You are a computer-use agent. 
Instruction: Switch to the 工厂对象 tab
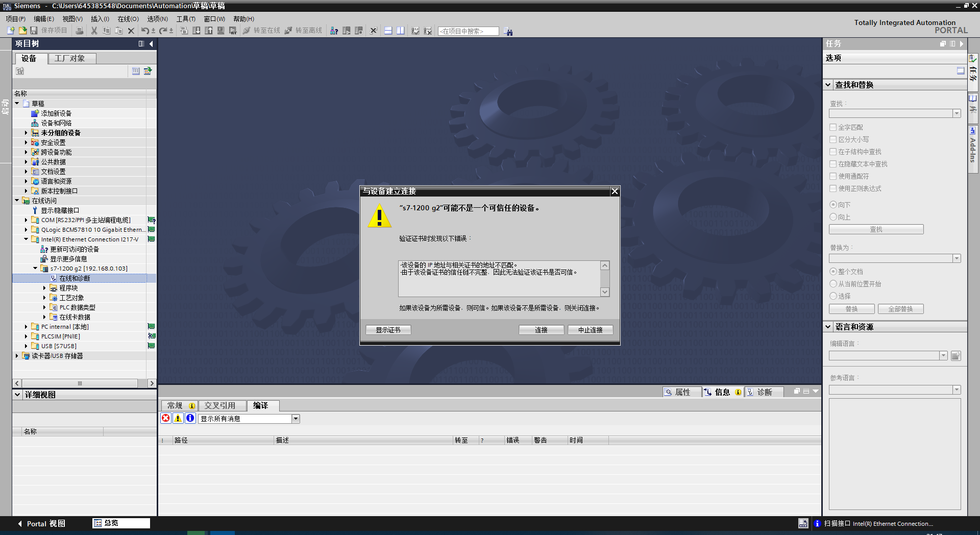pos(72,59)
